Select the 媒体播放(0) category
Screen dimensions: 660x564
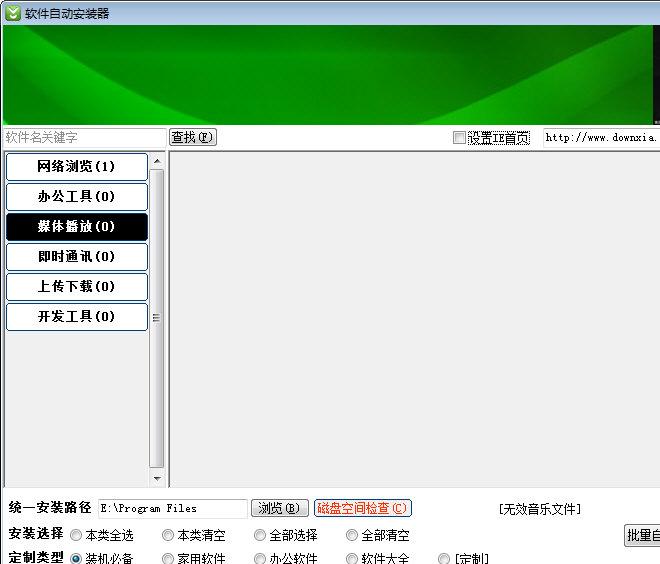[x=77, y=227]
